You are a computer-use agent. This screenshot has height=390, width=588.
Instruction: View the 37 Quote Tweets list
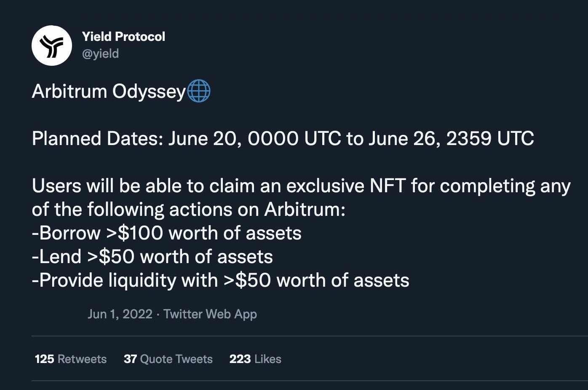[x=168, y=359]
